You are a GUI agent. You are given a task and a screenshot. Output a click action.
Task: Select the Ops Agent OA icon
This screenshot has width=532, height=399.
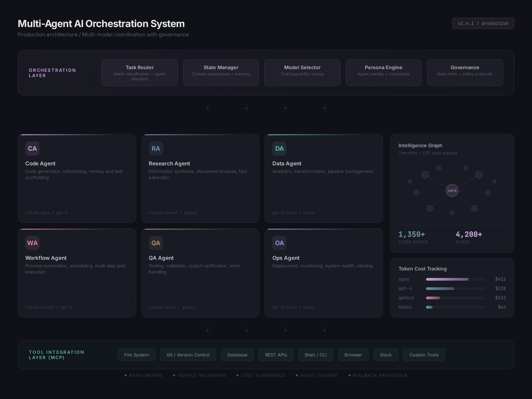click(x=279, y=243)
